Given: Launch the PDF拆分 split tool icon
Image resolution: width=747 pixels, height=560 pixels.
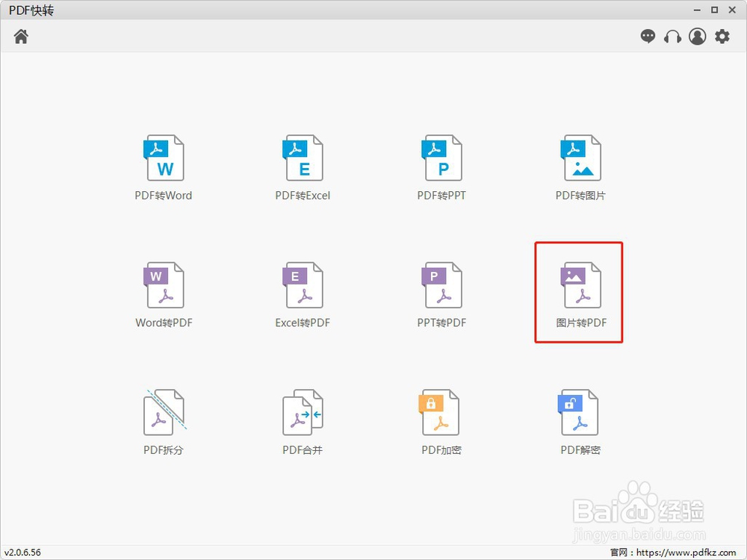Looking at the screenshot, I should (x=164, y=412).
